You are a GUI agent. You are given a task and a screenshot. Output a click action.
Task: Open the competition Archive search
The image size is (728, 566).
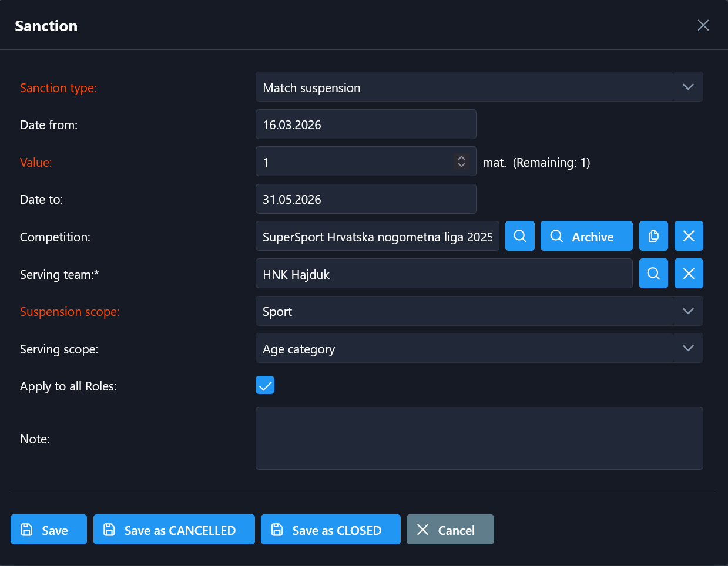point(586,236)
